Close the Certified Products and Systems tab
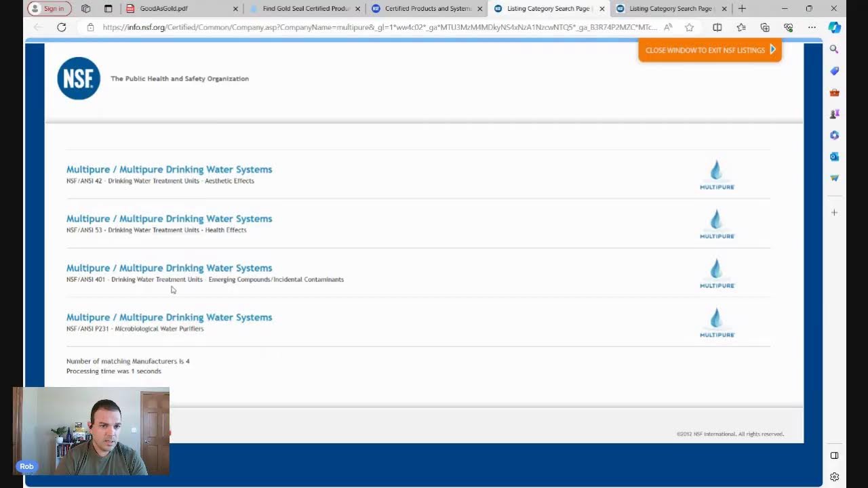The width and height of the screenshot is (868, 488). coord(480,9)
